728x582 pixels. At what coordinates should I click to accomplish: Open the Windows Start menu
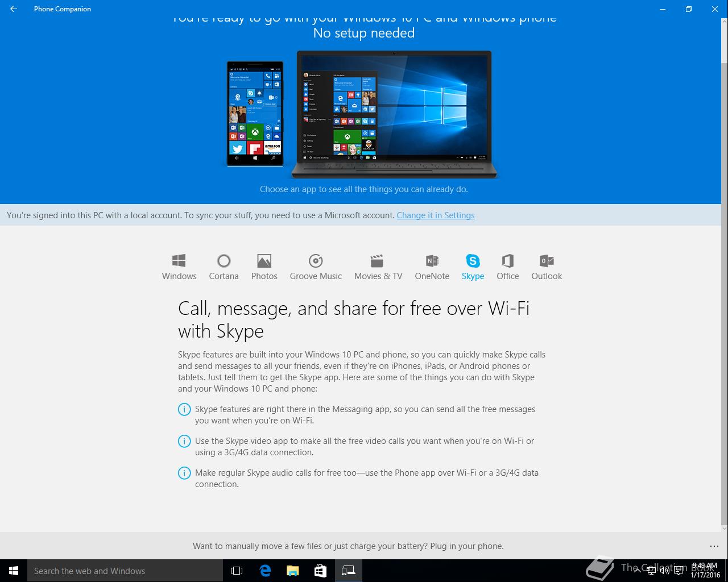[14, 571]
